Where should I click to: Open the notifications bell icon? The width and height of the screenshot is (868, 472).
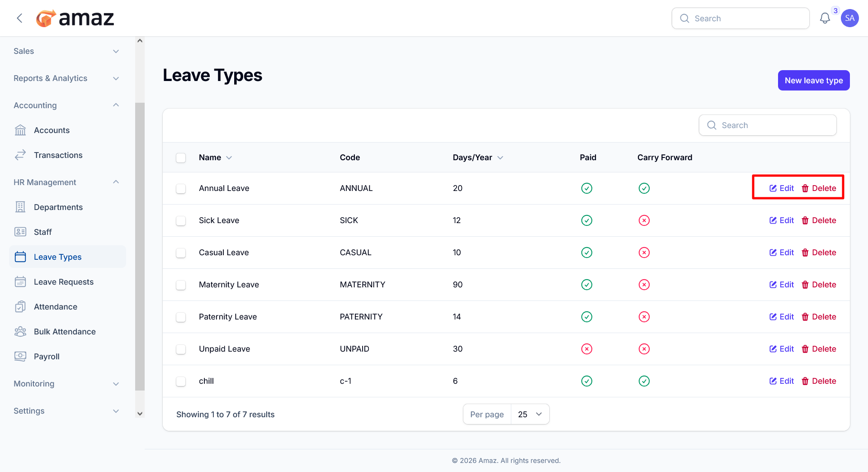[825, 18]
